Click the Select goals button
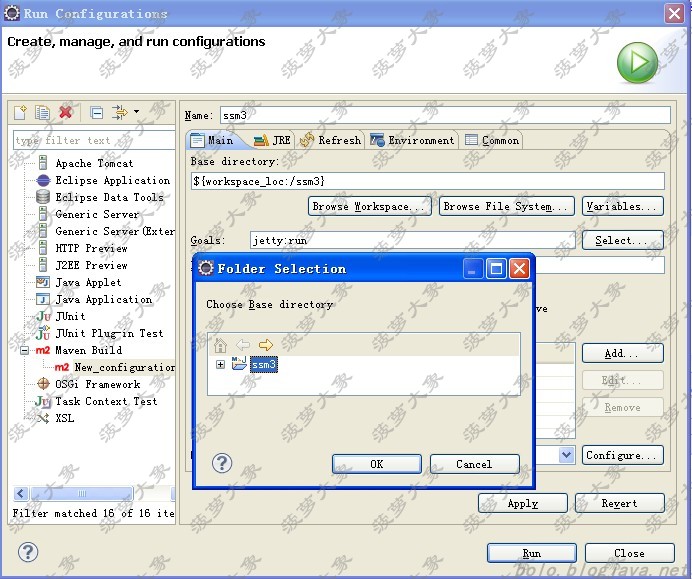 tap(623, 241)
